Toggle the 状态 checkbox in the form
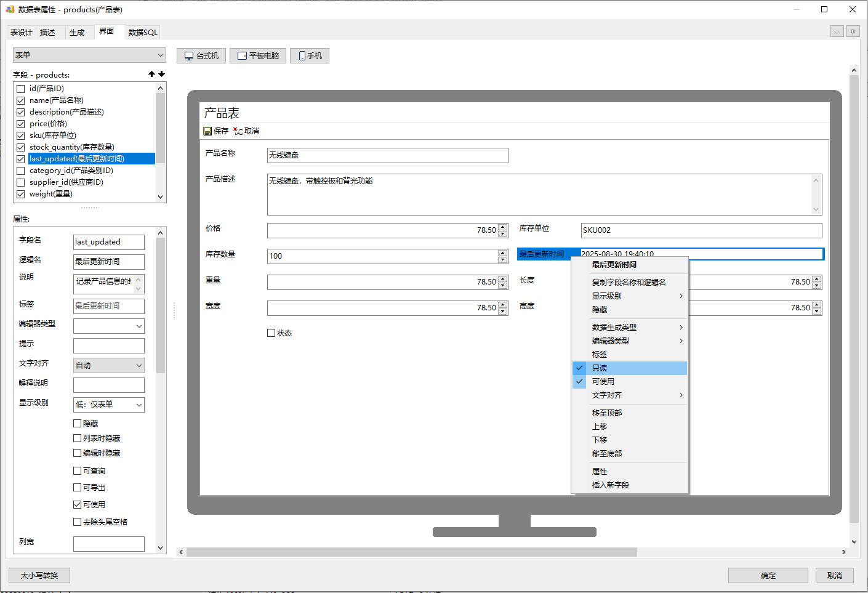 tap(271, 333)
